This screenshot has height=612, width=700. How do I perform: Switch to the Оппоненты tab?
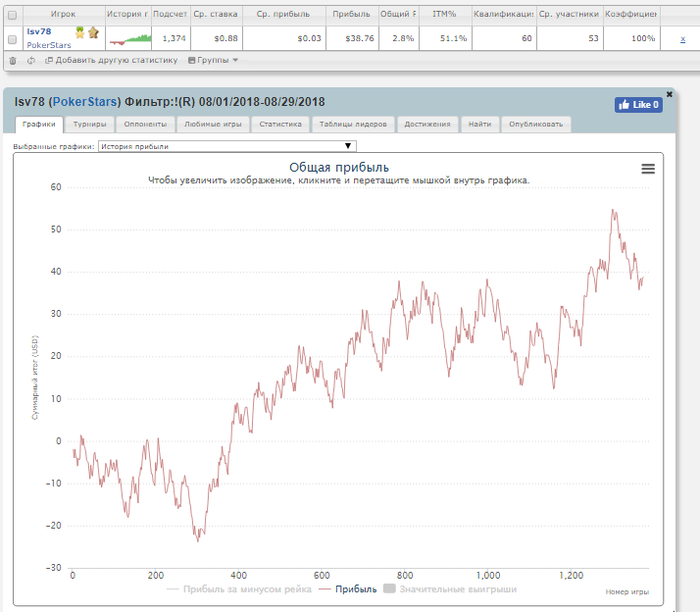click(x=146, y=124)
